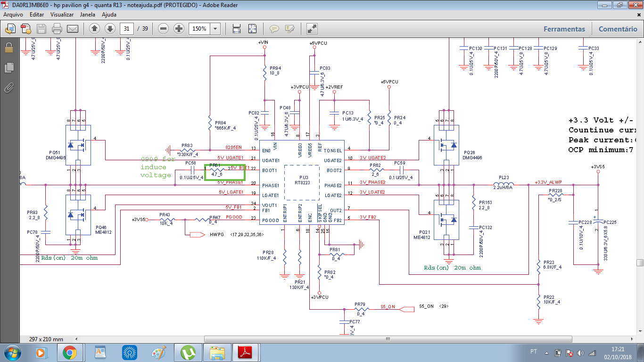Click the Add sticky note icon

(274, 29)
